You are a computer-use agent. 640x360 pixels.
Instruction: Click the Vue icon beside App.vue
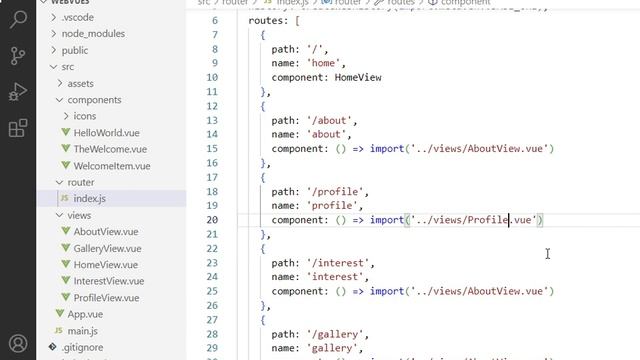(60, 313)
